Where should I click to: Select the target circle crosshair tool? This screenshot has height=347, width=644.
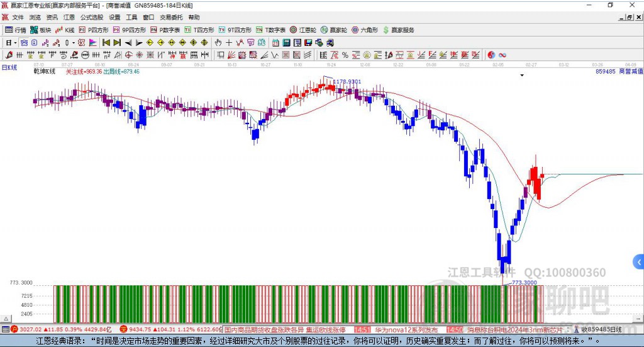pyautogui.click(x=128, y=55)
